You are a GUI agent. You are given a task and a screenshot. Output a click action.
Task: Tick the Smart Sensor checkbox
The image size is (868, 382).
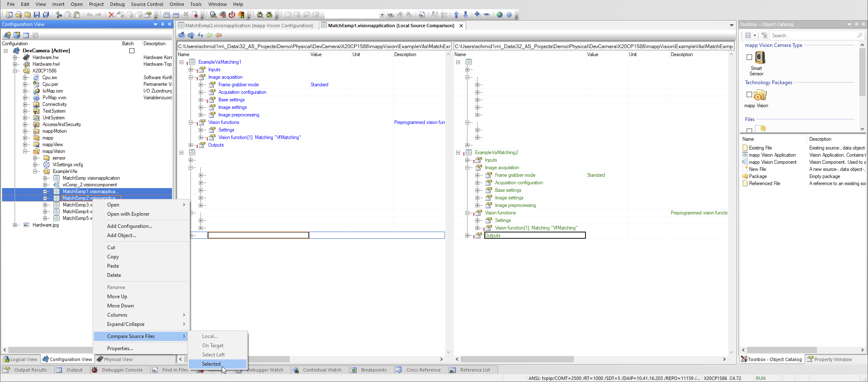pyautogui.click(x=749, y=57)
